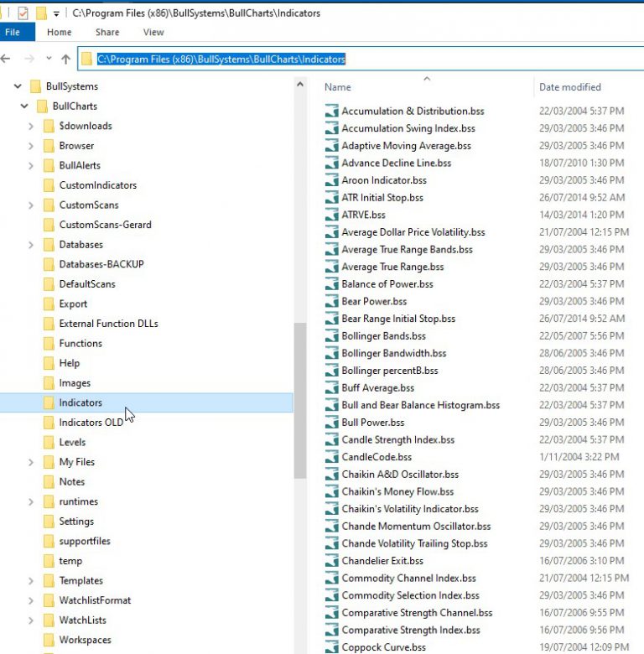Click Aroon Indicator.bss file icon
Screen dimensions: 644x654
331,180
